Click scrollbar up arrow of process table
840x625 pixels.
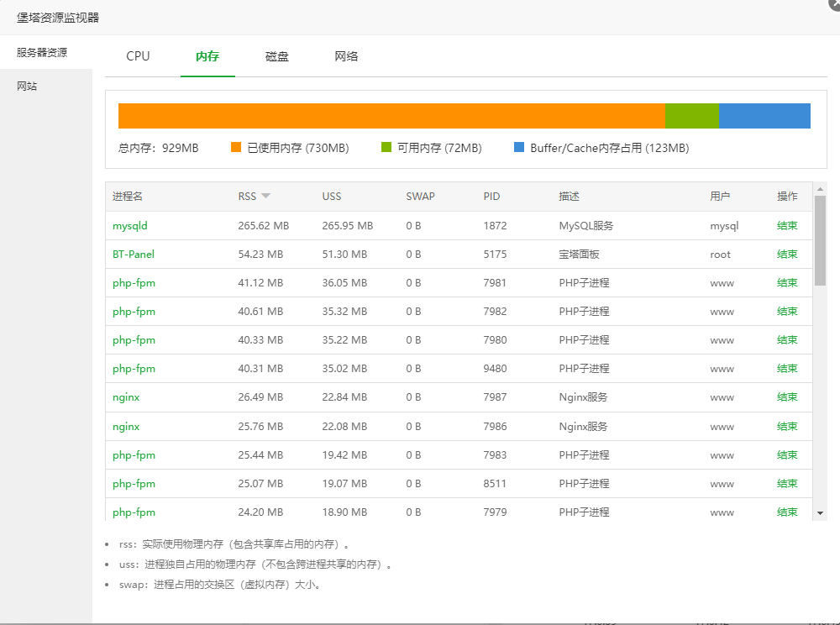coord(820,189)
